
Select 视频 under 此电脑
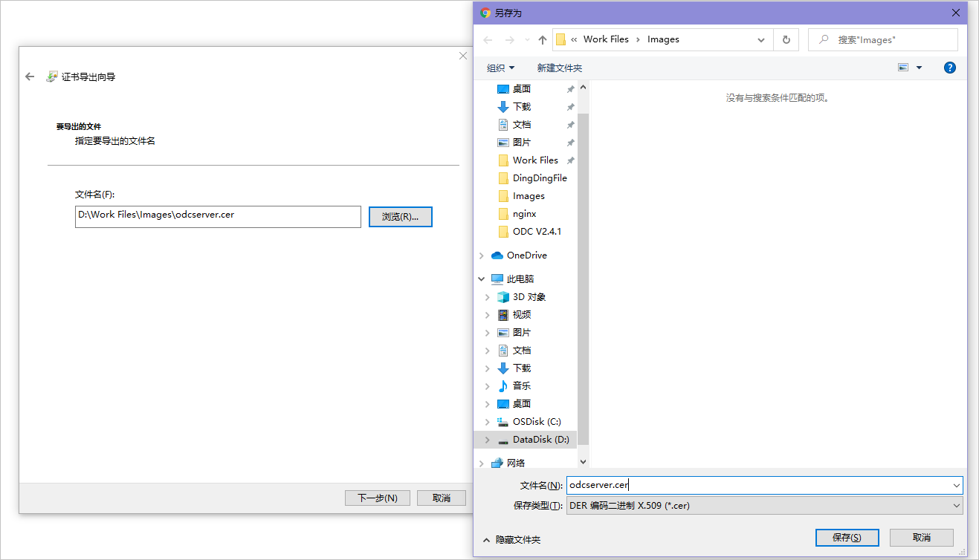point(522,315)
